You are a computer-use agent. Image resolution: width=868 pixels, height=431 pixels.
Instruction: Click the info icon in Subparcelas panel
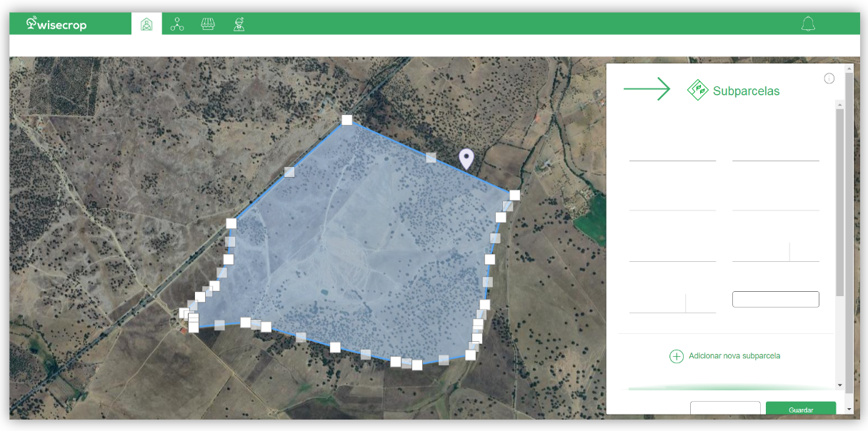pos(829,78)
